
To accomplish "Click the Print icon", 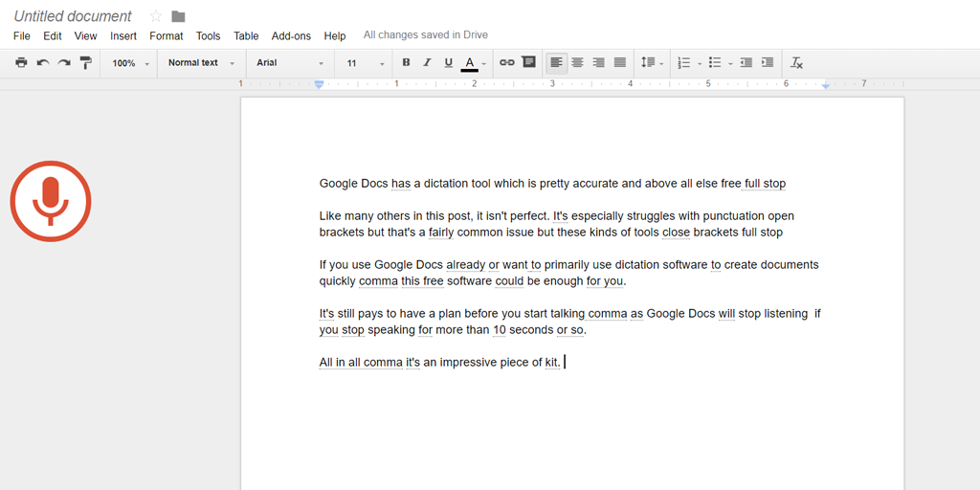I will 21,62.
